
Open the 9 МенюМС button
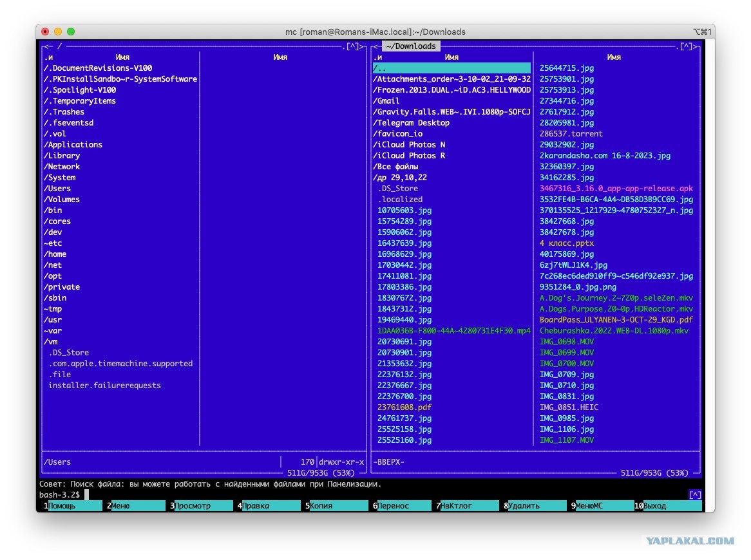(602, 505)
